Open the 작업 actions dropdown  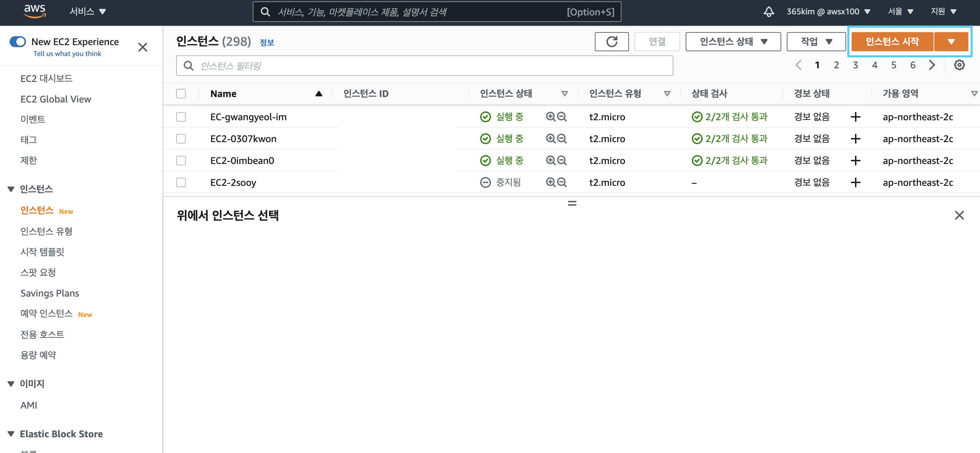point(816,41)
